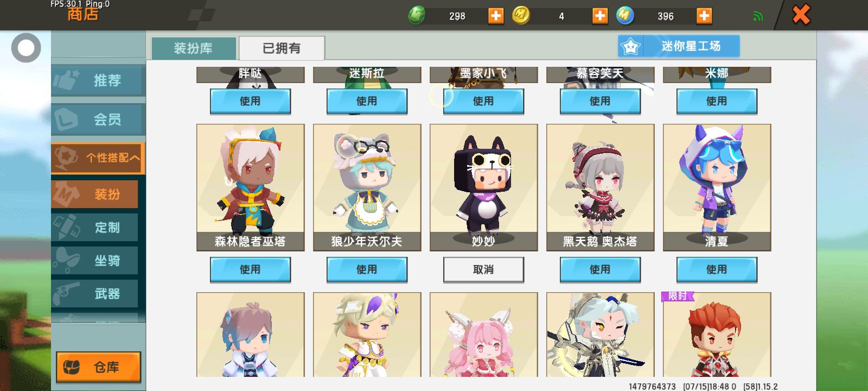Open the 会员 membership section
868x391 pixels.
pyautogui.click(x=98, y=119)
